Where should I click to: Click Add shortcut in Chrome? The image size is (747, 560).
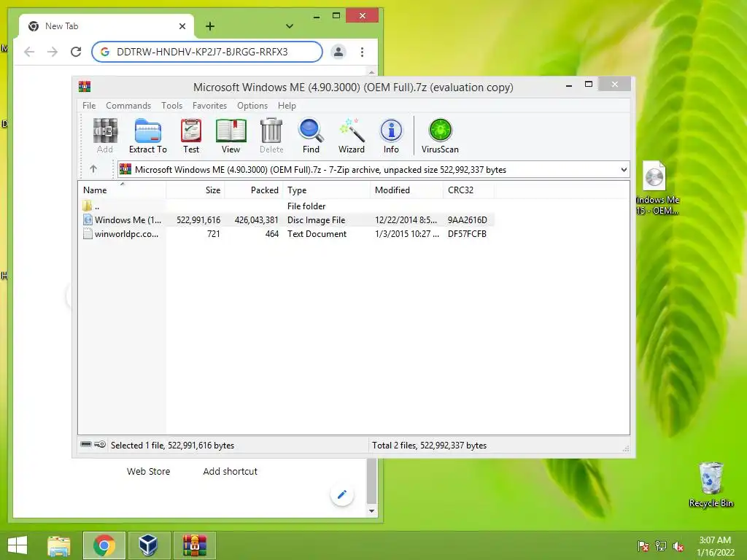click(230, 472)
